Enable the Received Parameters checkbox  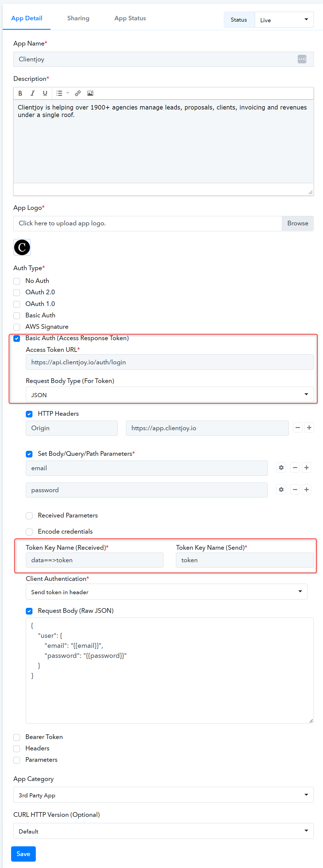click(29, 516)
